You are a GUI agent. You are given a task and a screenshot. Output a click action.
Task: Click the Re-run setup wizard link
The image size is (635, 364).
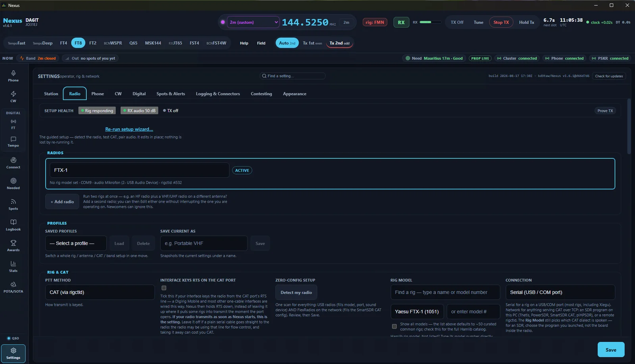coord(129,129)
